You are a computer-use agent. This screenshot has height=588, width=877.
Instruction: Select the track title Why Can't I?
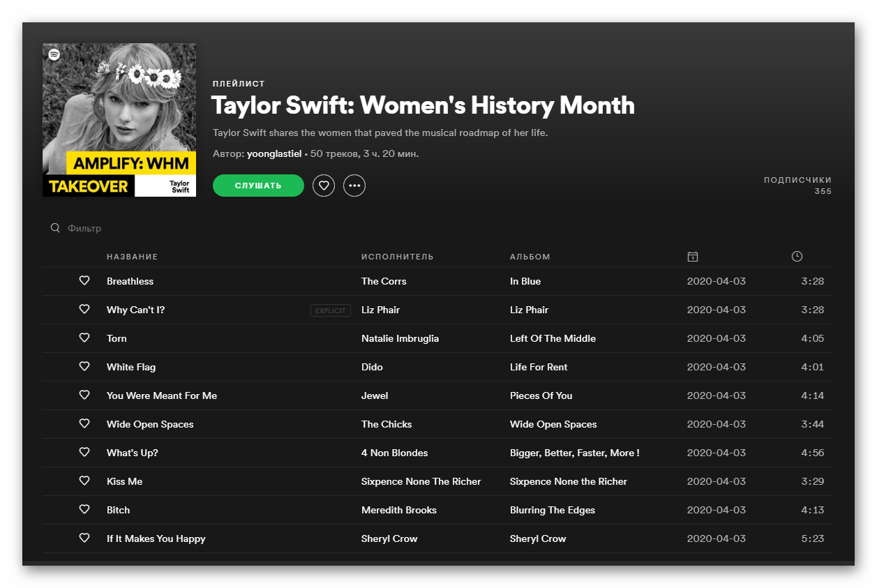135,310
